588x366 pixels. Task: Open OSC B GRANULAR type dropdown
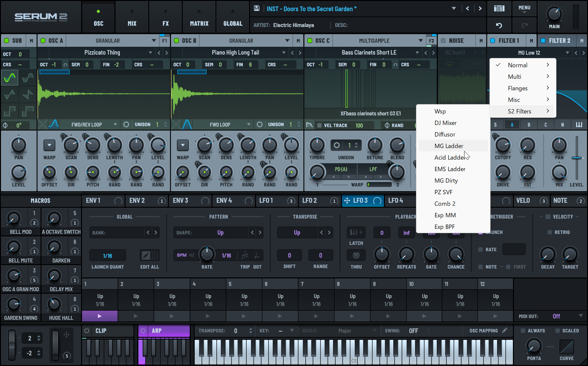coord(246,41)
